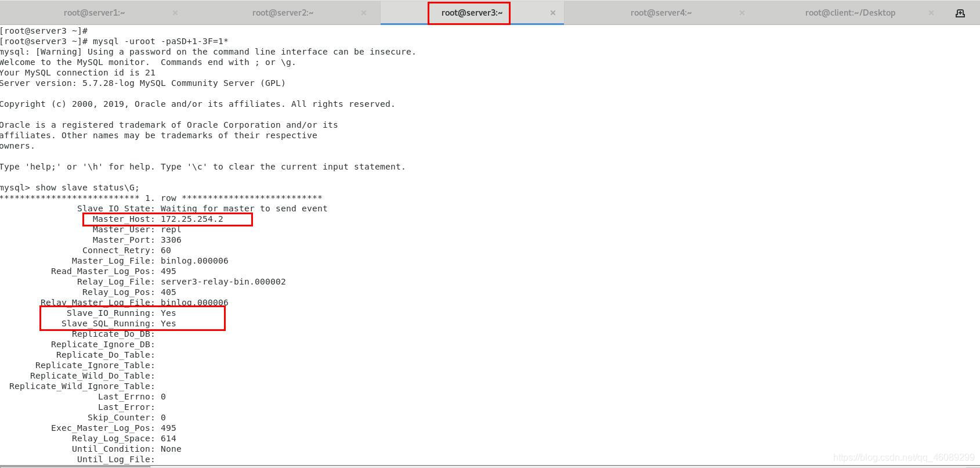Close the root@server2 tab
The width and height of the screenshot is (980, 468).
(x=364, y=13)
